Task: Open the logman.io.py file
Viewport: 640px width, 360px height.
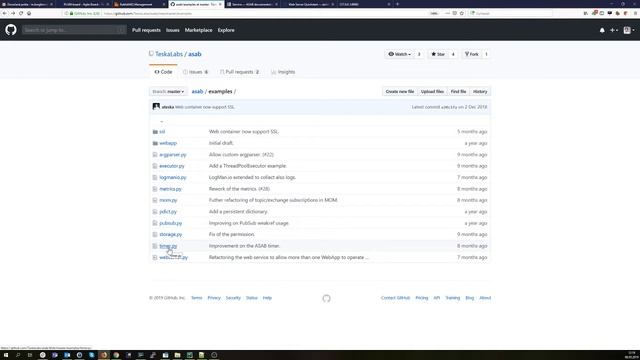Action: [173, 178]
